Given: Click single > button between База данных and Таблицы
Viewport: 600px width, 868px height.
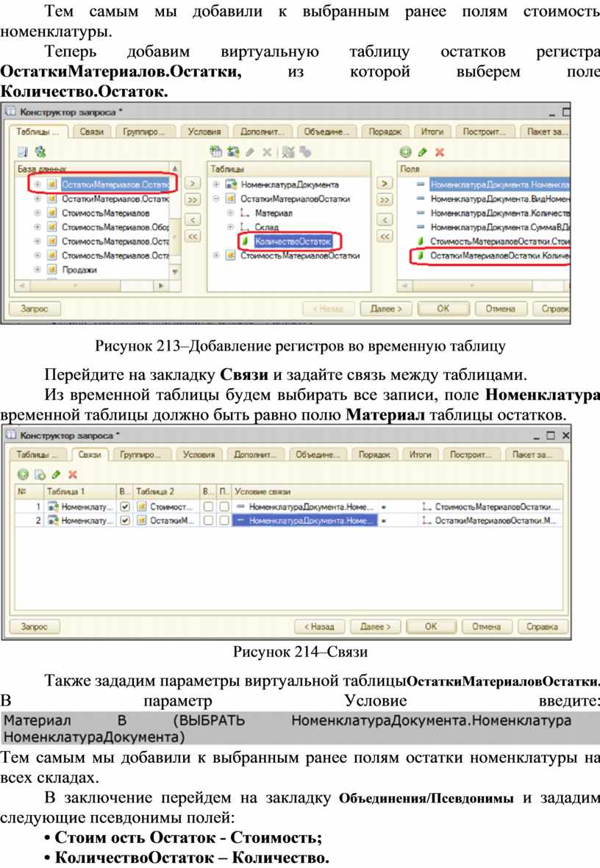Looking at the screenshot, I should point(192,183).
